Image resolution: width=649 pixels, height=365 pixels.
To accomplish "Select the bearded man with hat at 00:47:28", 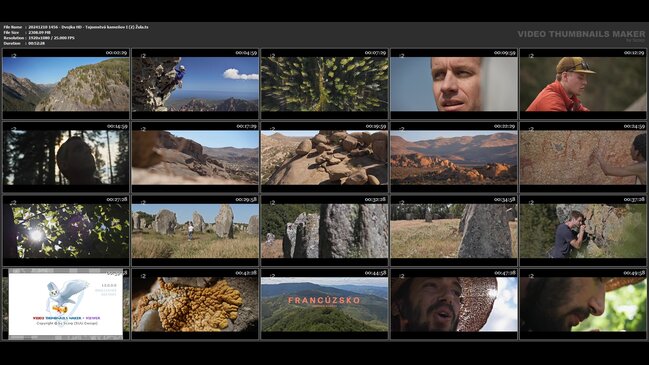I will 454,304.
